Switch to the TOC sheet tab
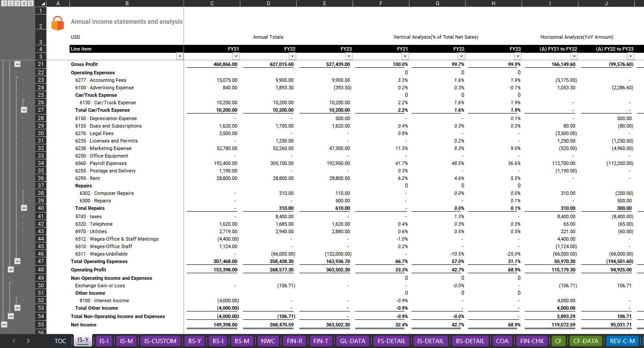This screenshot has width=644, height=348. [x=60, y=341]
